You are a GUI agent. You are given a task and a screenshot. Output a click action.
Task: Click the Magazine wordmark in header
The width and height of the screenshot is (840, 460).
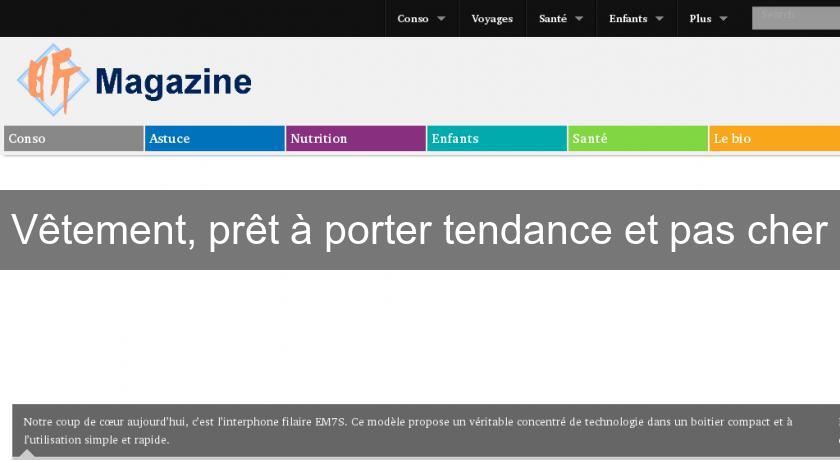tap(173, 81)
